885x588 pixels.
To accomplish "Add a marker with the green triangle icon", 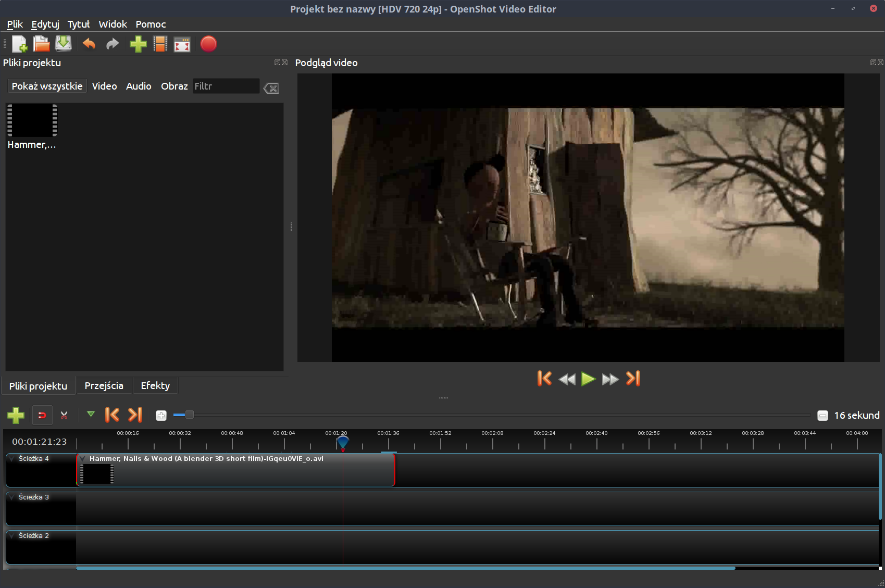I will (91, 415).
